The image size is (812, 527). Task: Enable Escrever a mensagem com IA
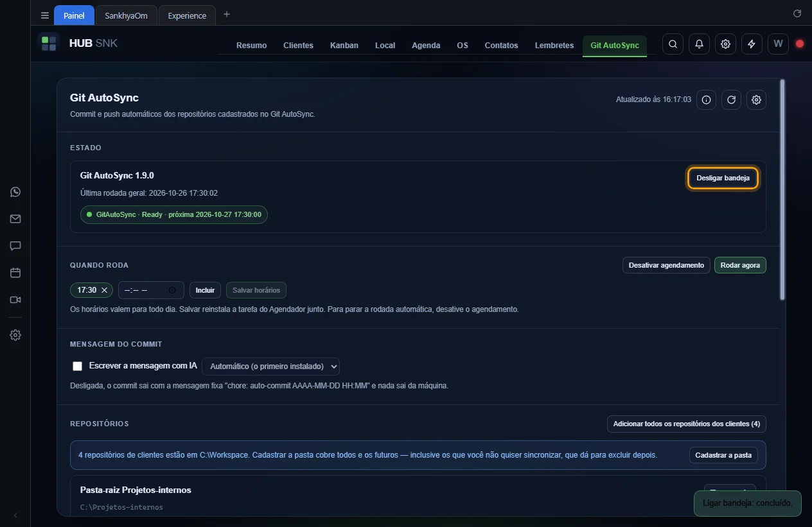(x=78, y=366)
